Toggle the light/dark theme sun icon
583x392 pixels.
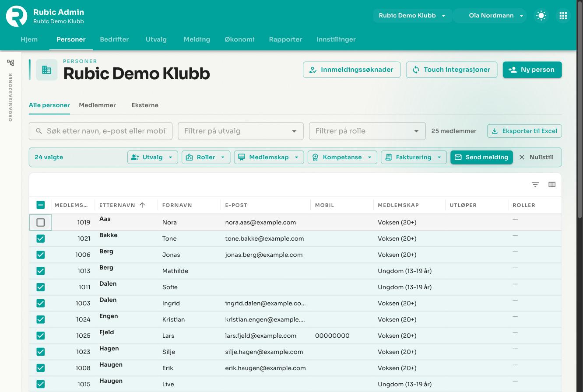click(541, 16)
